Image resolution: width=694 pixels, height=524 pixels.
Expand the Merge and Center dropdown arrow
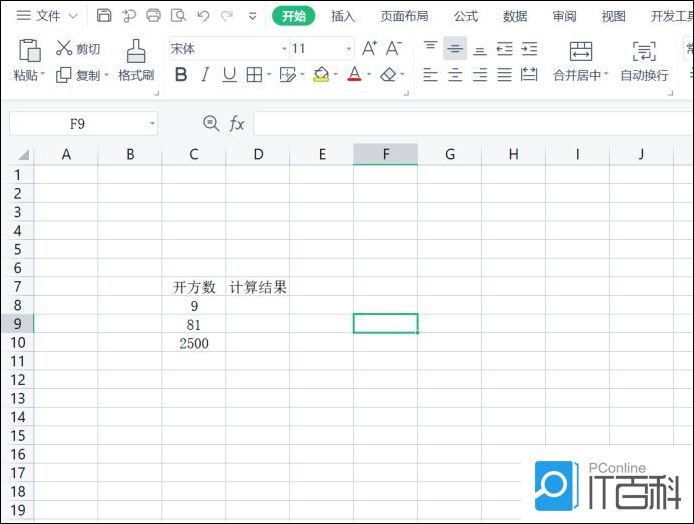click(606, 73)
